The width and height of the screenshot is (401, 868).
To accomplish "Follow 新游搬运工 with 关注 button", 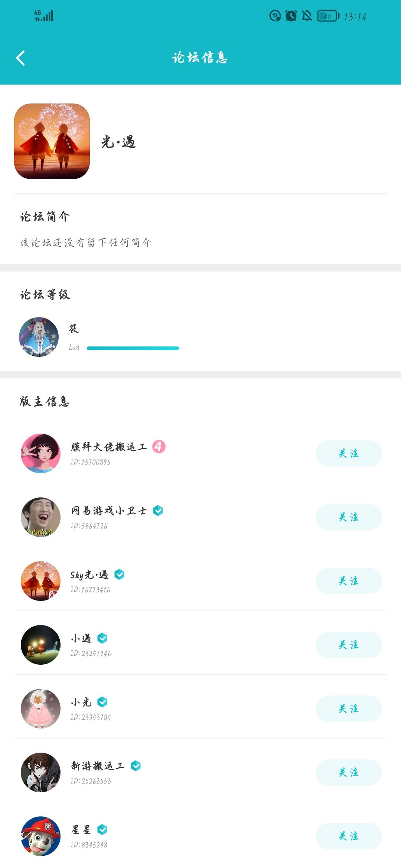I will [x=348, y=772].
